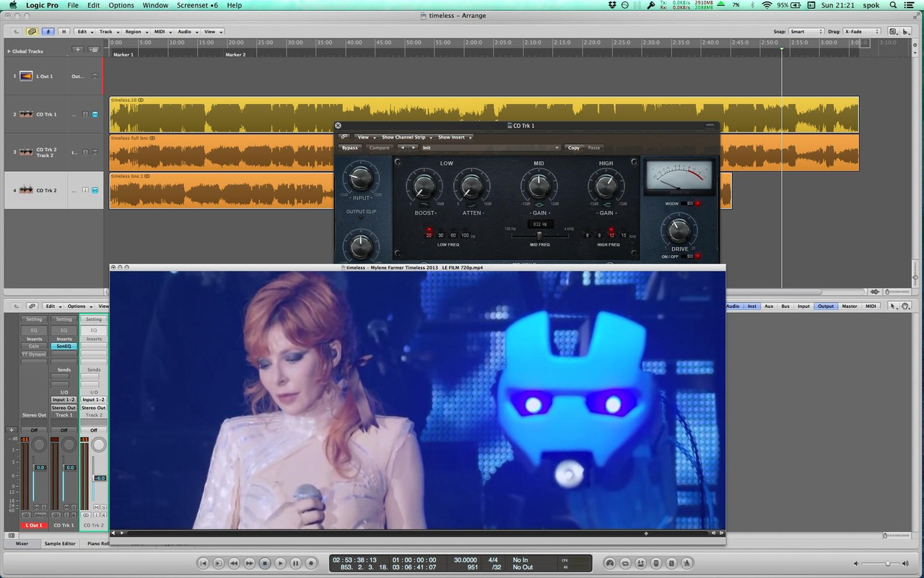Open Input 1-2 slot on CO Trk 1 strip
Viewport: 924px width, 578px height.
(64, 400)
